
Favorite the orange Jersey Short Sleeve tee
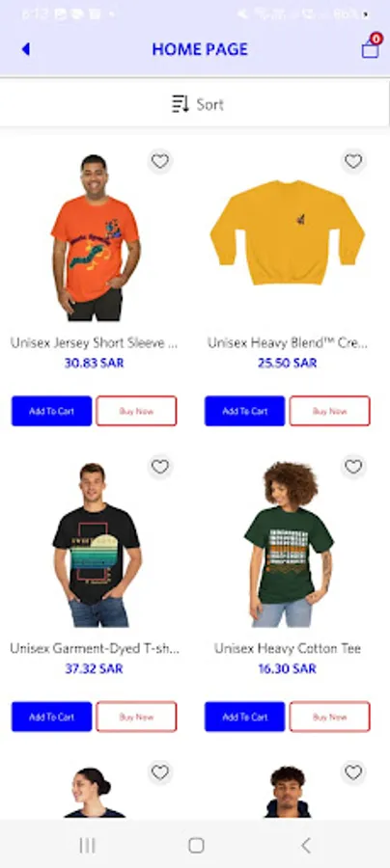(x=160, y=162)
